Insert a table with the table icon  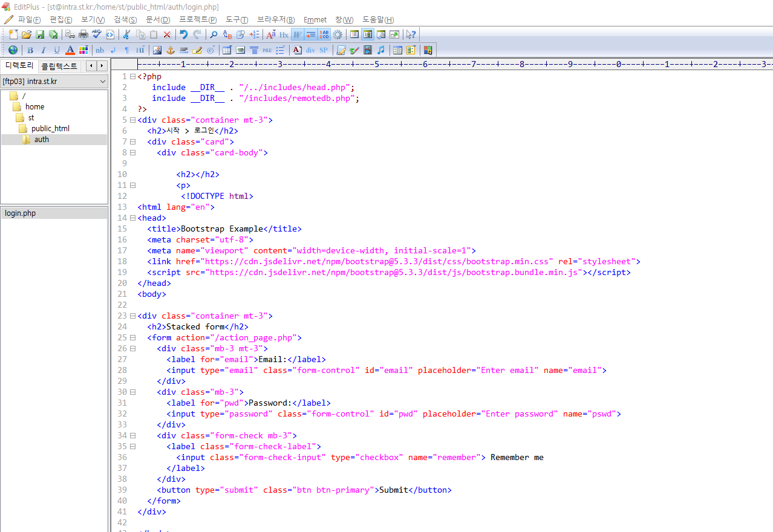[227, 50]
